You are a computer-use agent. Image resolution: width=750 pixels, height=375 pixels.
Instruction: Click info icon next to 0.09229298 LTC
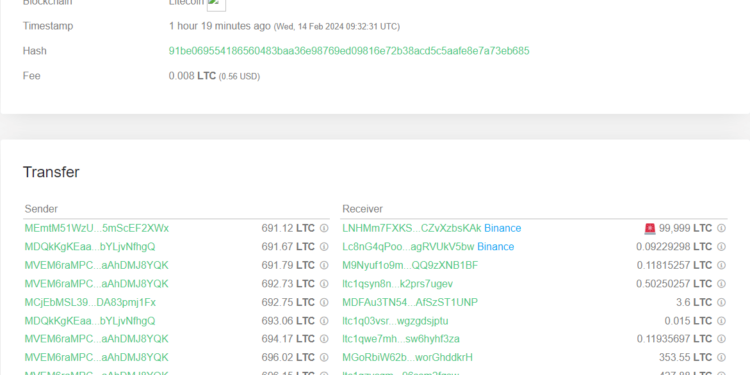721,247
